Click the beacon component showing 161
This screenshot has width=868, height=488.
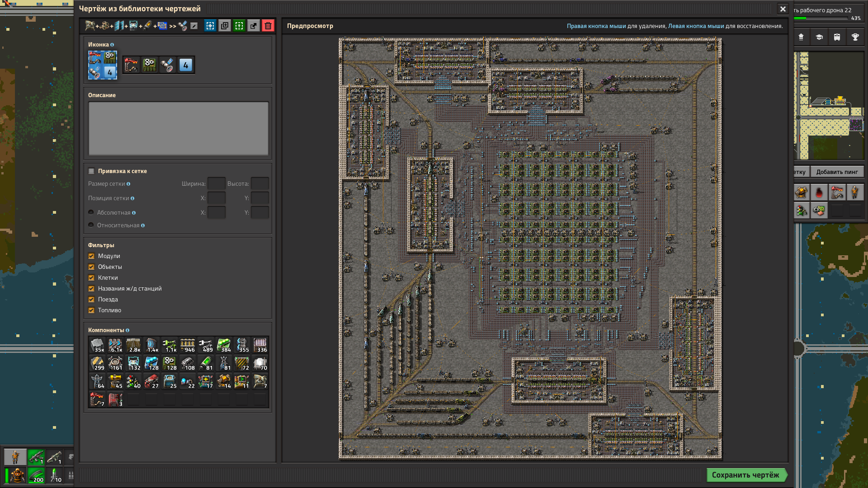click(x=115, y=363)
